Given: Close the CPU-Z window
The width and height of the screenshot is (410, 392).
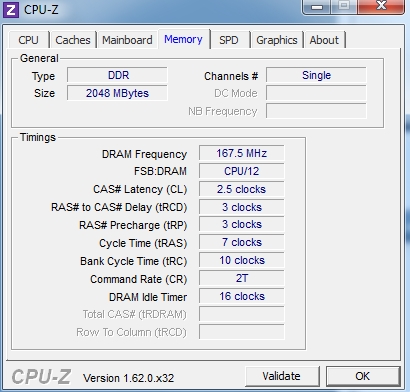Looking at the screenshot, I should pyautogui.click(x=381, y=6).
